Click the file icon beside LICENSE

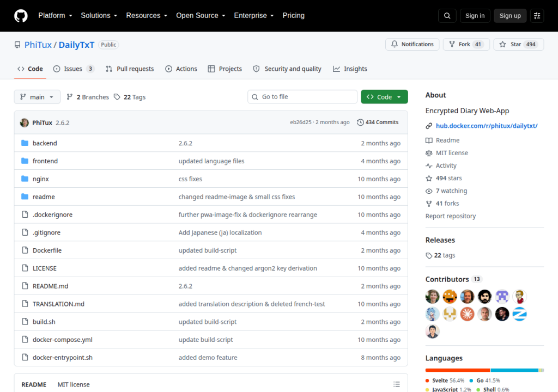point(25,268)
